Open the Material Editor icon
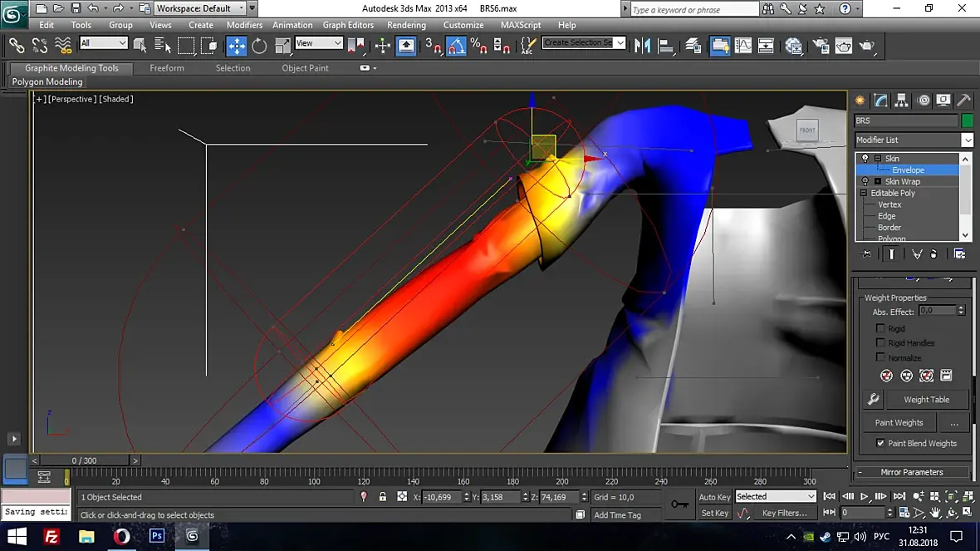The image size is (980, 551). coord(794,46)
